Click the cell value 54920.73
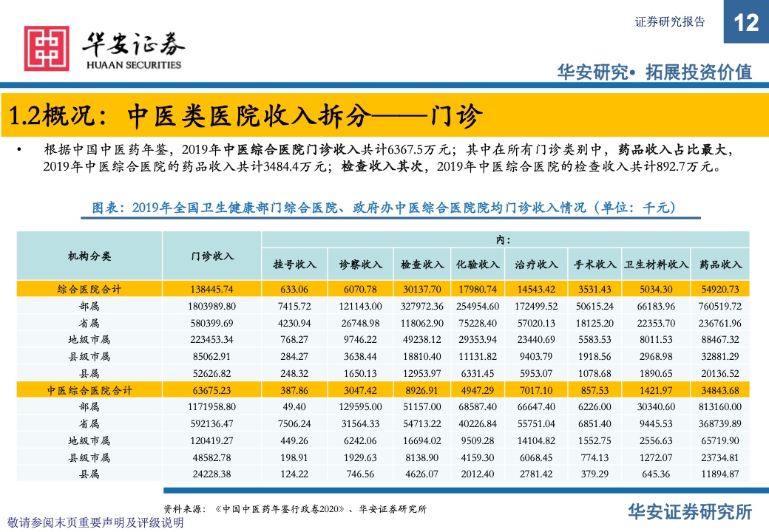The image size is (769, 532). (x=720, y=289)
